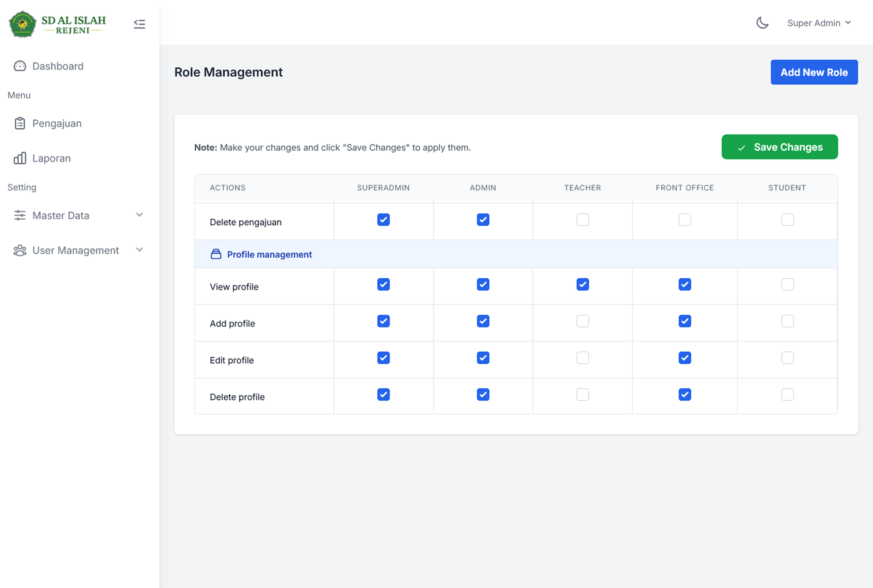This screenshot has height=588, width=873.
Task: Uncheck Delete profile for Front Office
Action: tap(685, 395)
